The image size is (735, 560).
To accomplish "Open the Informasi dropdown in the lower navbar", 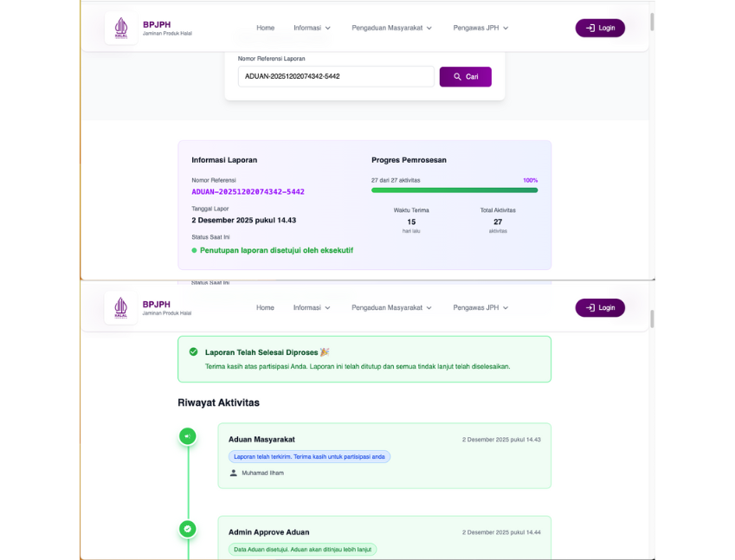I will pyautogui.click(x=313, y=307).
